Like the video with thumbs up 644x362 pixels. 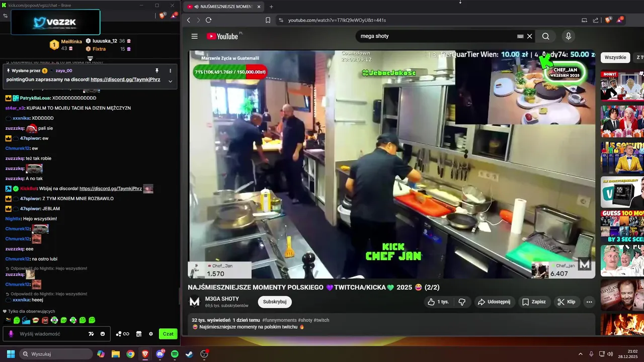pos(438,302)
